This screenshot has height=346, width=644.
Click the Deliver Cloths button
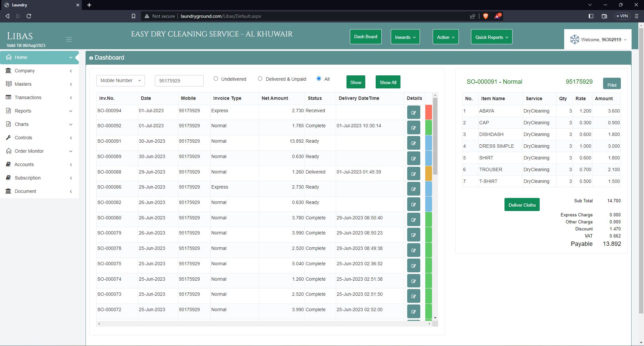point(522,205)
